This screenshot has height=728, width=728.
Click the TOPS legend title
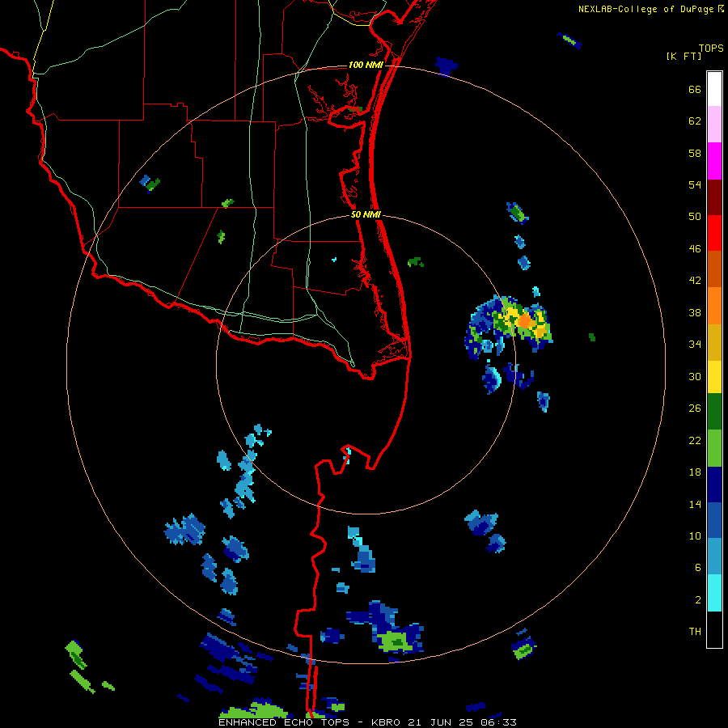click(711, 49)
